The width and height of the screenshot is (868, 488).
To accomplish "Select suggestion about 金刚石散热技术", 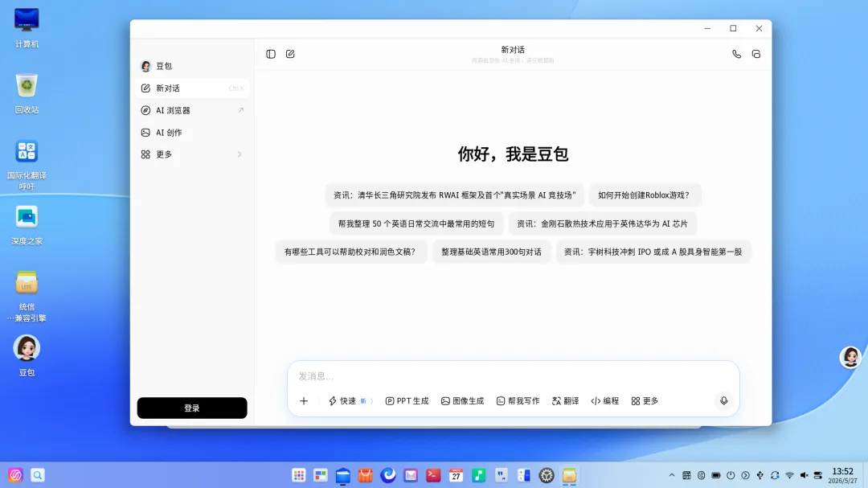I will pyautogui.click(x=602, y=223).
